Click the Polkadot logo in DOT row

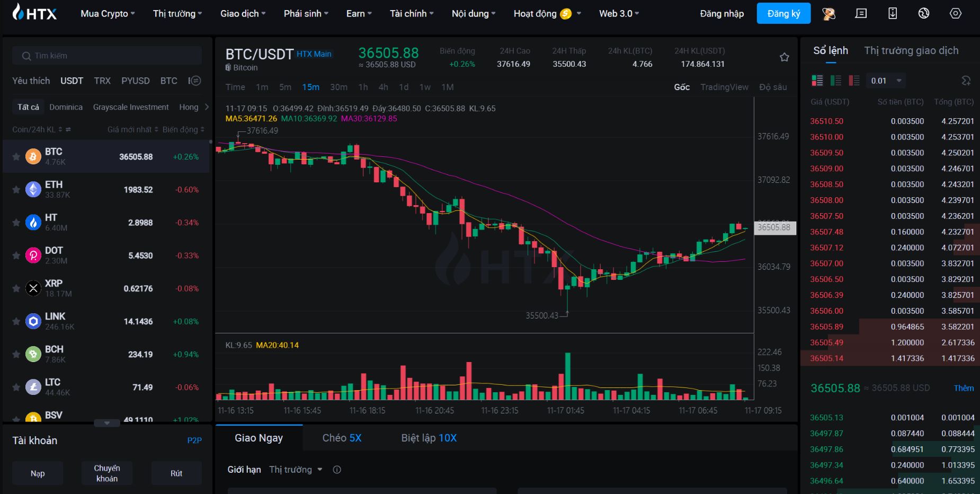33,255
